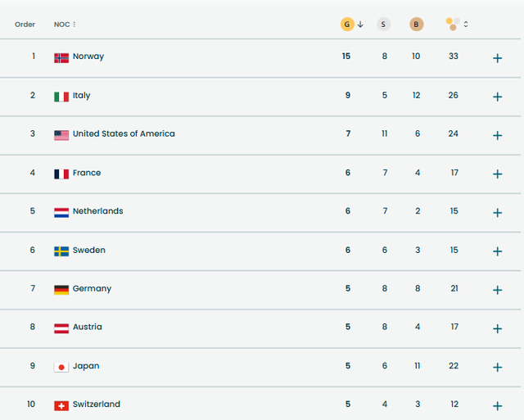Open NOC column sort options
Screen dimensions: 524x420
tap(75, 25)
